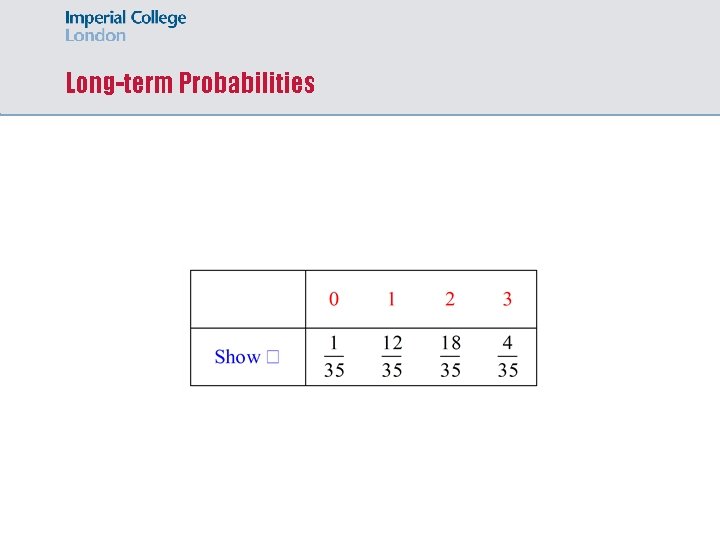Select the Long-term Probabilities slide title

pyautogui.click(x=190, y=83)
